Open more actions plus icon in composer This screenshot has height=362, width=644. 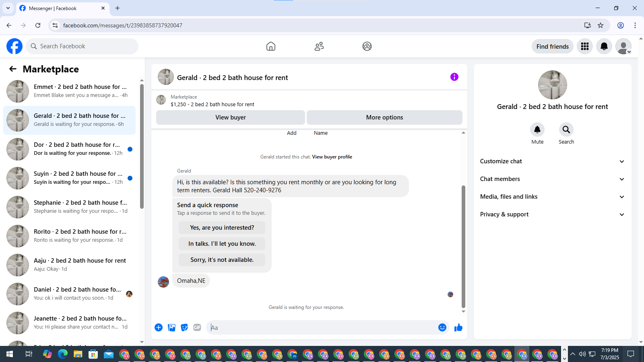tap(159, 327)
